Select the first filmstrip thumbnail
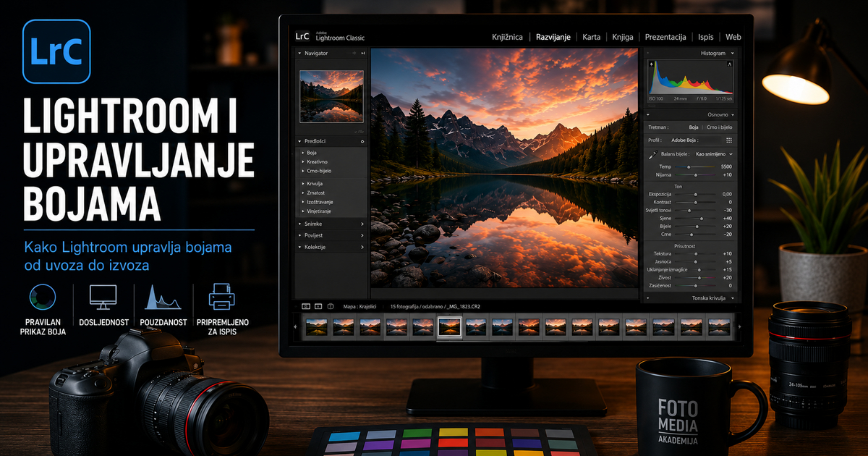The image size is (868, 456). [316, 327]
